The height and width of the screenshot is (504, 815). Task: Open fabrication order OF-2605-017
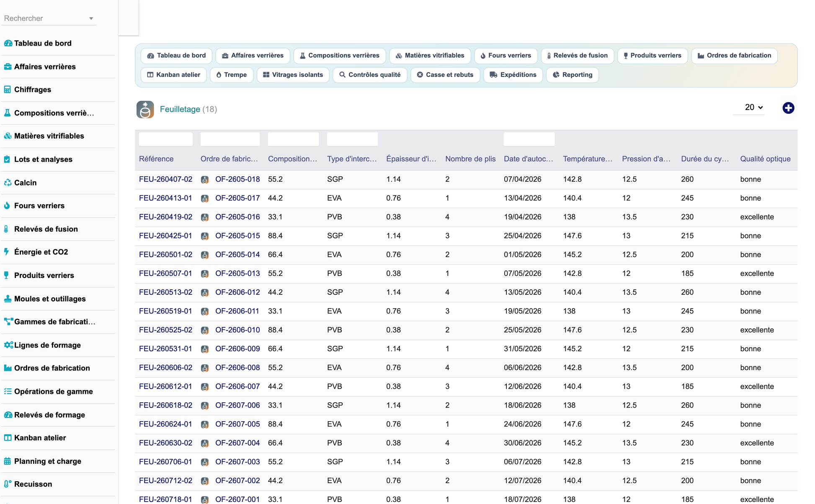[237, 198]
